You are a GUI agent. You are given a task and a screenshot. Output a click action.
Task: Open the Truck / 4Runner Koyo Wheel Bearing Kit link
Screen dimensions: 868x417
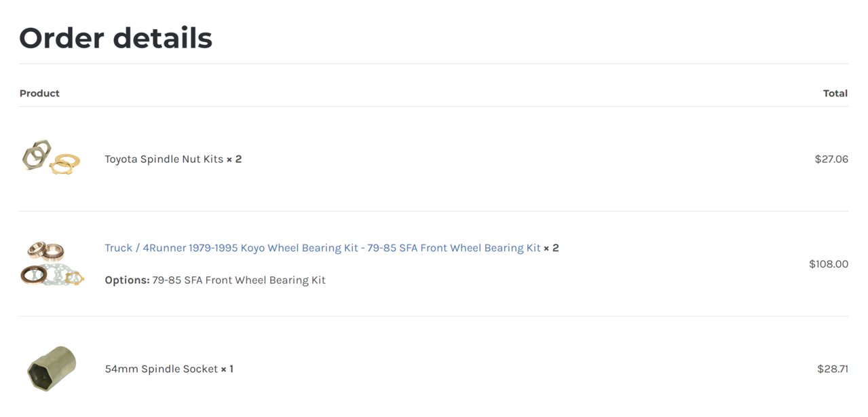pyautogui.click(x=322, y=248)
